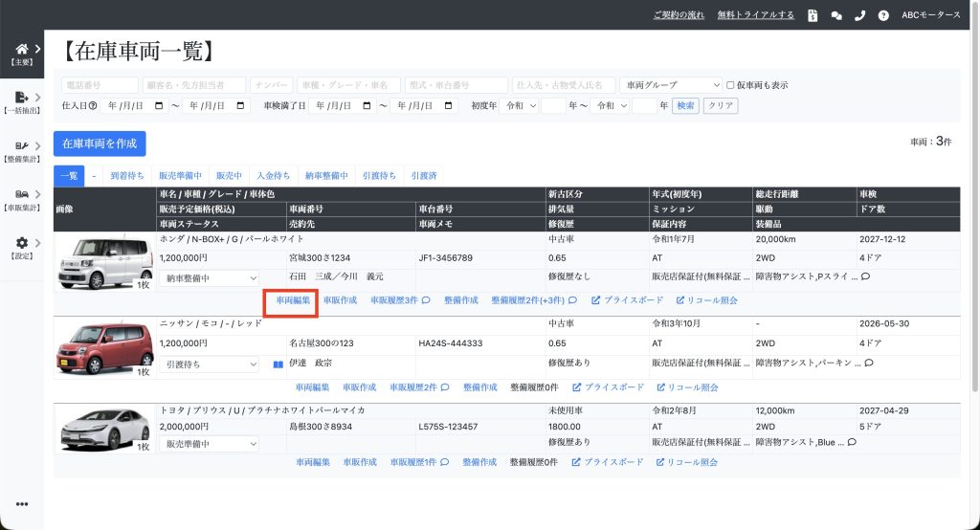The image size is (980, 530).
Task: Open 車両編集 link for the Honda N-BOX+
Action: pos(293,300)
